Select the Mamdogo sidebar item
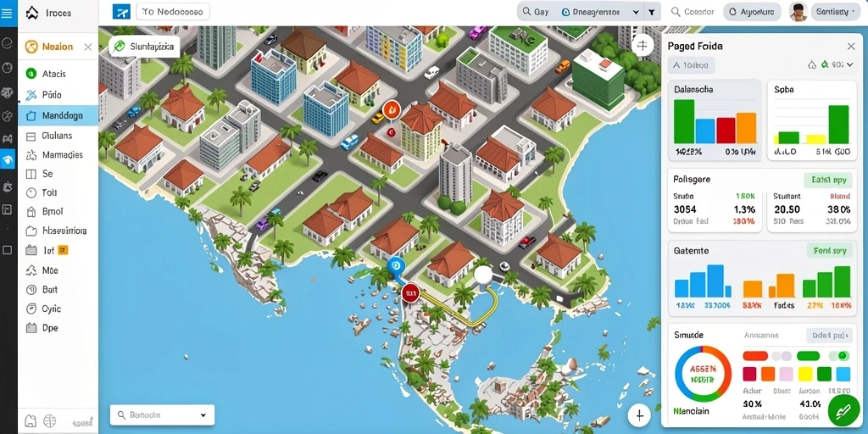This screenshot has height=434, width=868. click(x=58, y=115)
